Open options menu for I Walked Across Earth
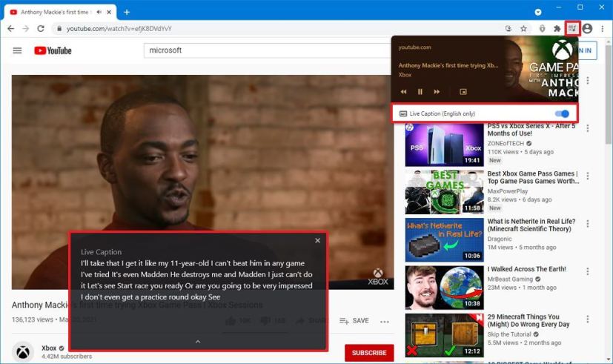 [588, 271]
